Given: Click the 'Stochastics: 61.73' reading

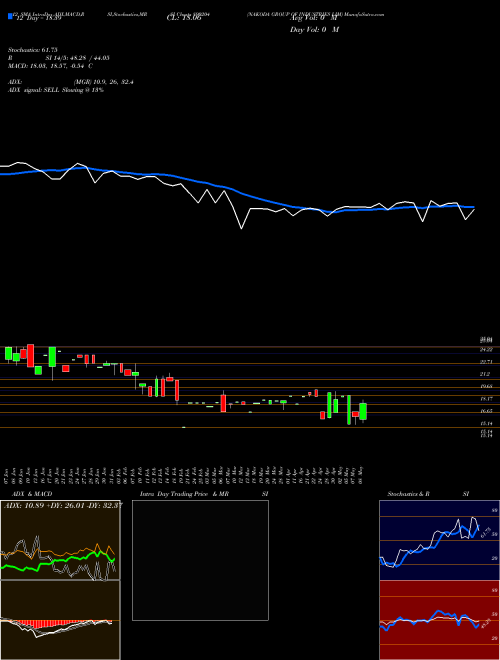Looking at the screenshot, I should 33,50.
